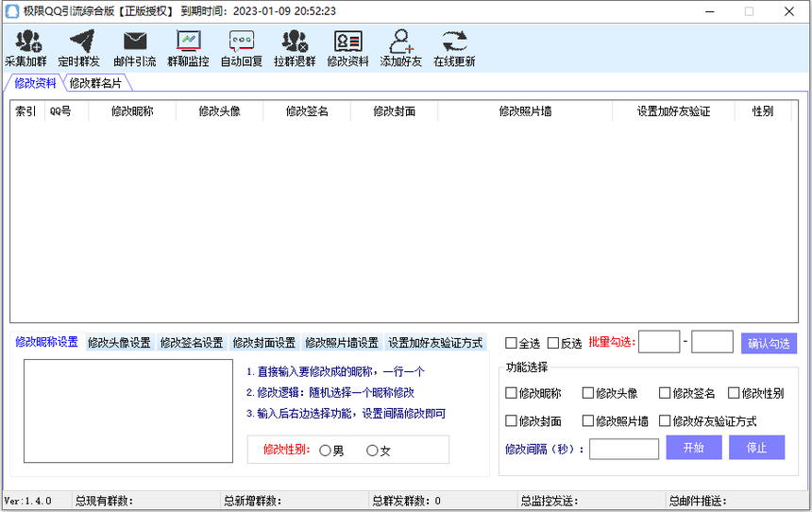
Task: Close the 极限QQ引流综合版 window
Action: [x=789, y=11]
